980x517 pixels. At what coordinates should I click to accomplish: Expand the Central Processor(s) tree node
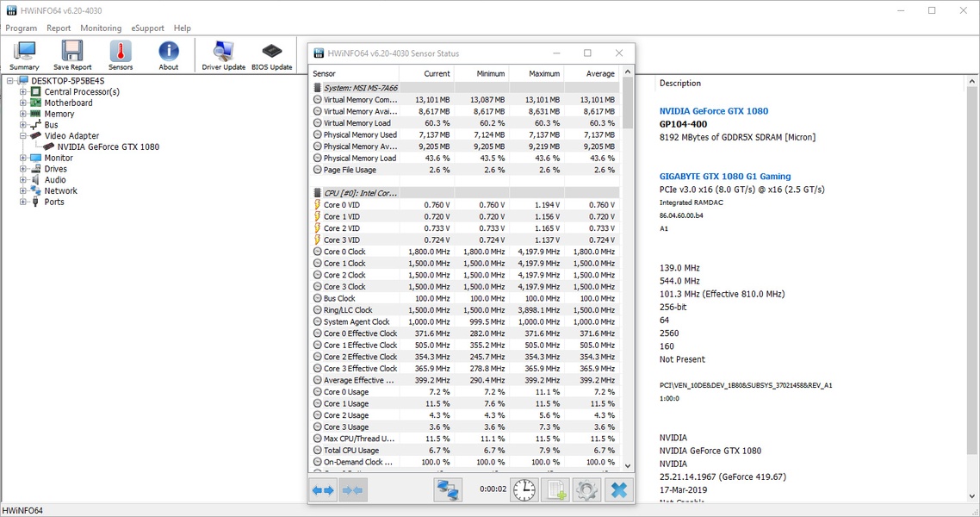pyautogui.click(x=24, y=91)
